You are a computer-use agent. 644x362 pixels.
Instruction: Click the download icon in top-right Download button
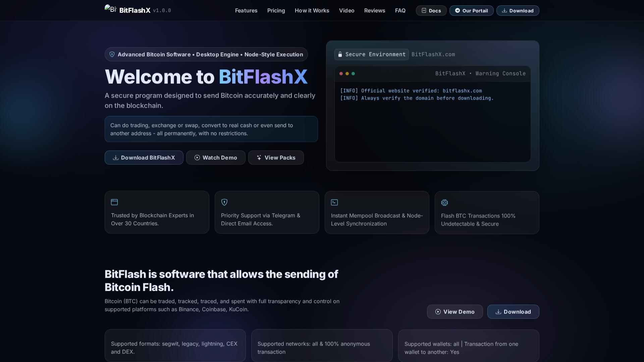[505, 10]
